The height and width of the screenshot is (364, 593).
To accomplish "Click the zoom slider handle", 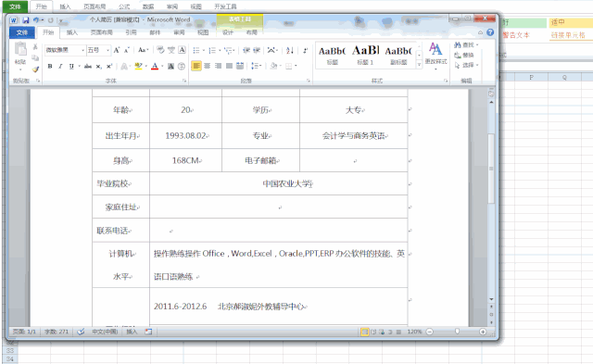I will coord(457,332).
